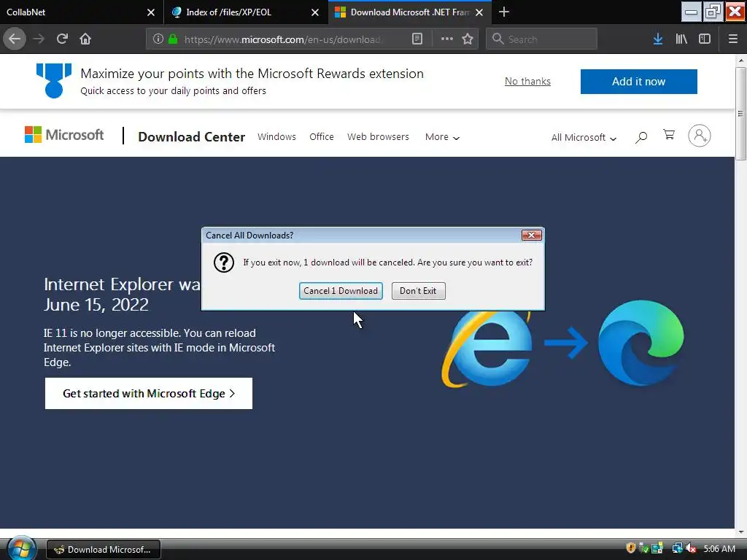This screenshot has height=560, width=747.
Task: Click the page vertical scrollbar thumb
Action: coord(740,113)
